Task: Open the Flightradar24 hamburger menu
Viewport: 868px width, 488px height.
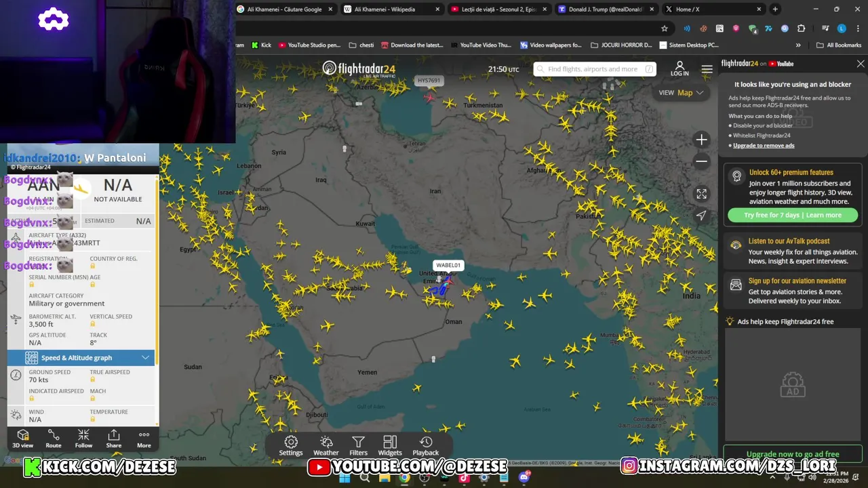Action: pyautogui.click(x=707, y=69)
